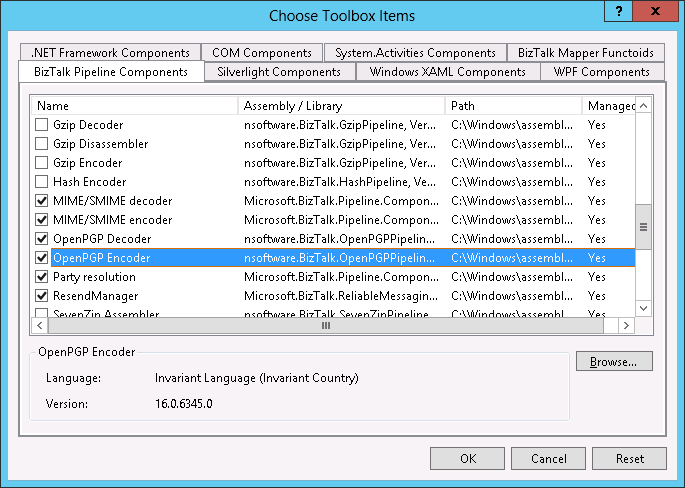Uncheck MIME/SMIME encoder checkbox
Image resolution: width=685 pixels, height=488 pixels.
click(42, 220)
